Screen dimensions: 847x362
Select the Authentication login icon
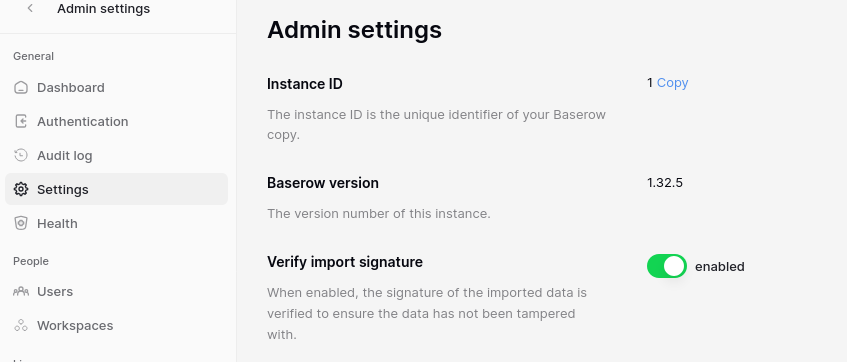pos(21,122)
